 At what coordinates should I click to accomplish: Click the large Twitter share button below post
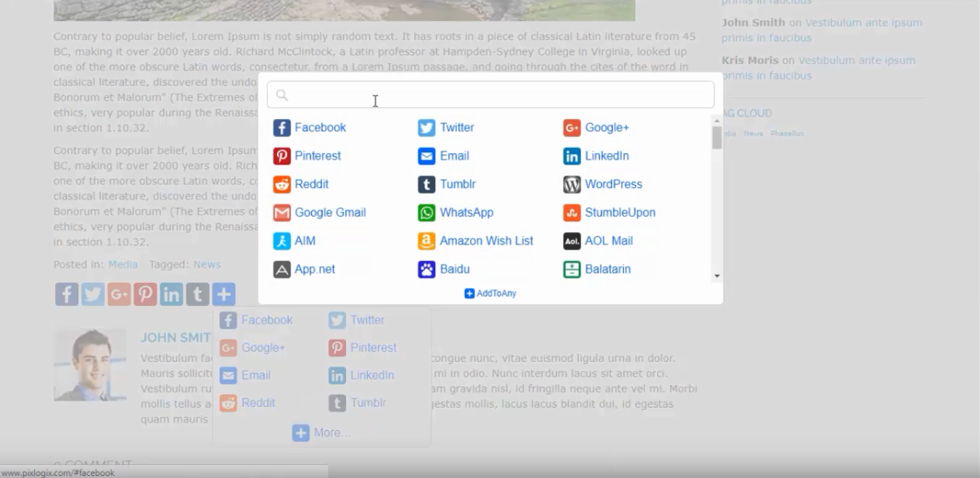click(x=93, y=294)
